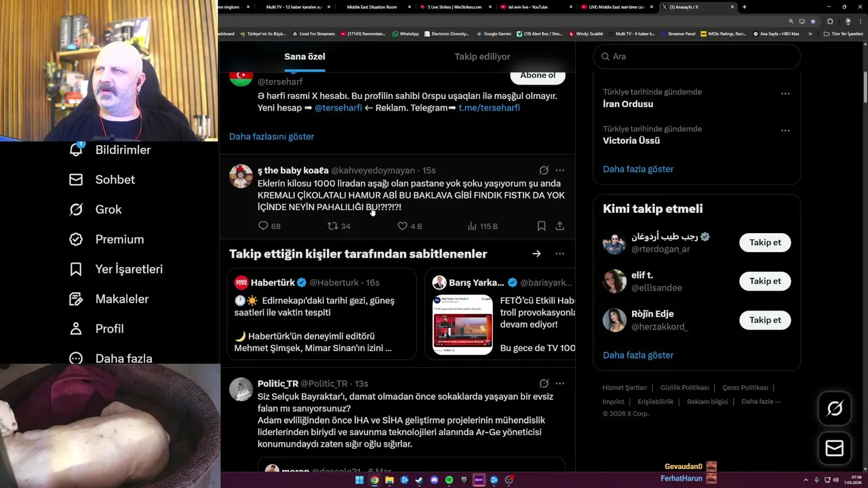Click Daha fazlasını göster under terseharf post
The width and height of the screenshot is (868, 488).
pos(271,136)
